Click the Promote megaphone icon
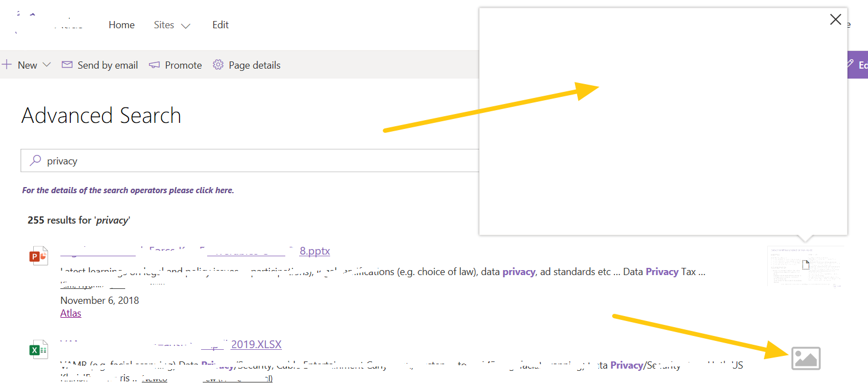868x383 pixels. click(x=154, y=65)
